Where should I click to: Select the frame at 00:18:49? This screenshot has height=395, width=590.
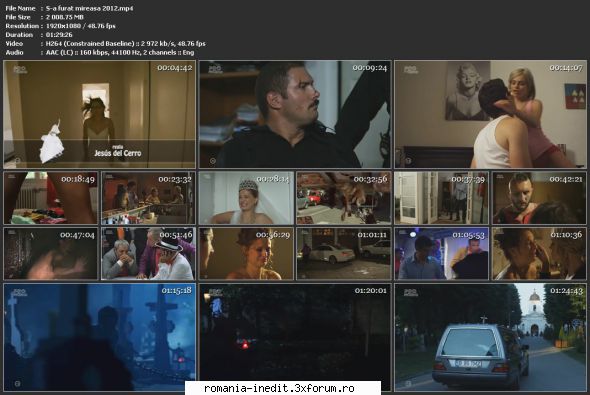(51, 198)
